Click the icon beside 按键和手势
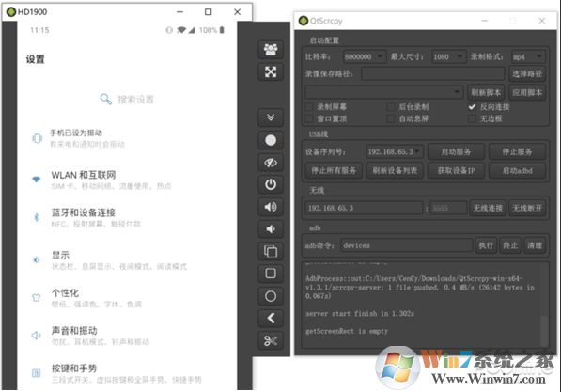Viewport: 561px width, 392px height. [36, 373]
